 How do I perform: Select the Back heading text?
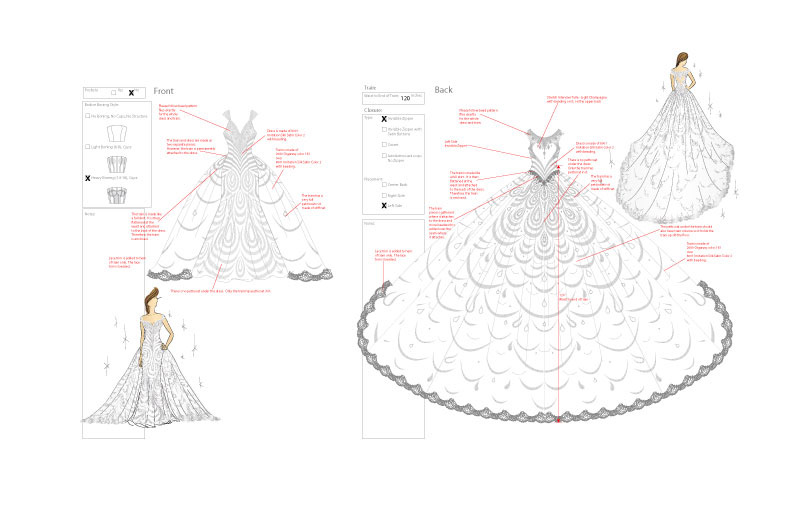443,90
